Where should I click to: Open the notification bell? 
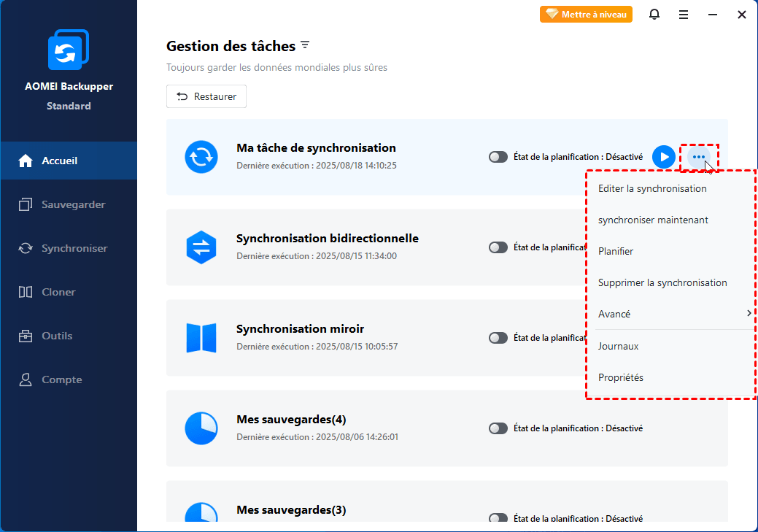654,15
